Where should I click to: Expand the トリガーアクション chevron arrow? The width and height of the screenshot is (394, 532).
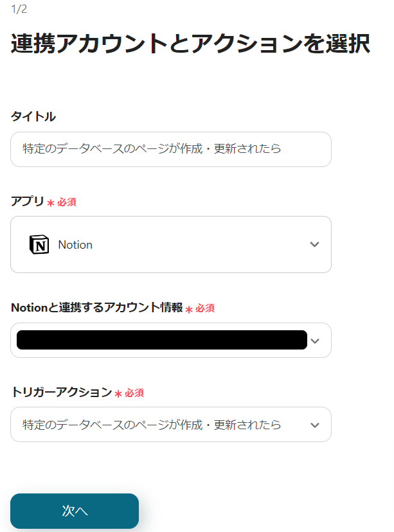click(314, 425)
